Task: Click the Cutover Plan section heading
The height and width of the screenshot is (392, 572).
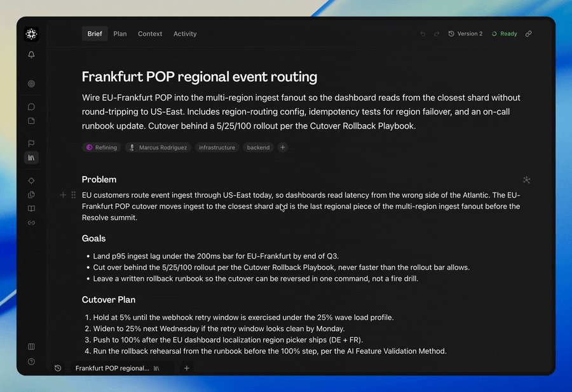Action: [x=109, y=299]
